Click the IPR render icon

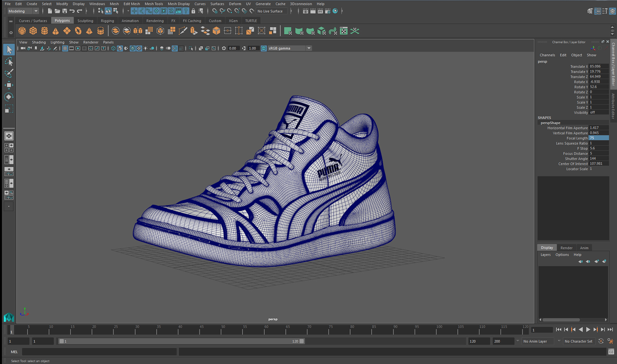(320, 11)
